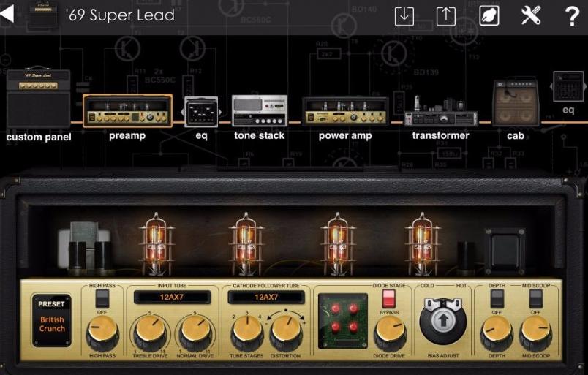Click left arrow on the first eq module
Image resolution: width=588 pixels, height=375 pixels.
pos(182,112)
